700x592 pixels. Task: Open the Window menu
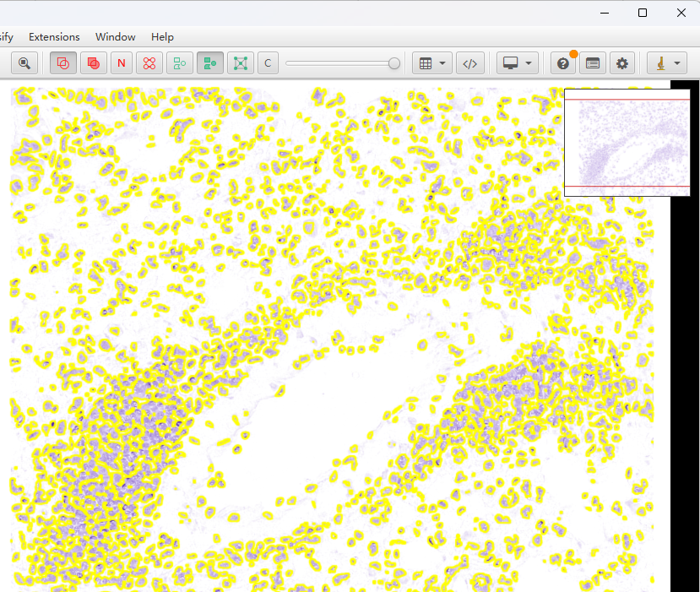[x=116, y=37]
